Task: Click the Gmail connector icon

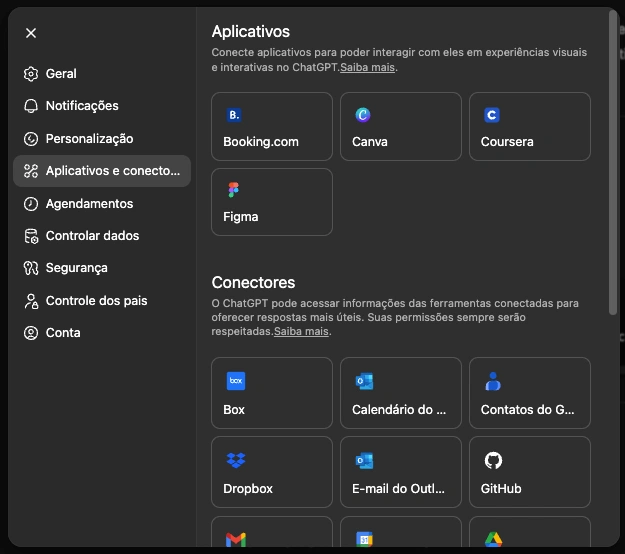Action: click(235, 539)
